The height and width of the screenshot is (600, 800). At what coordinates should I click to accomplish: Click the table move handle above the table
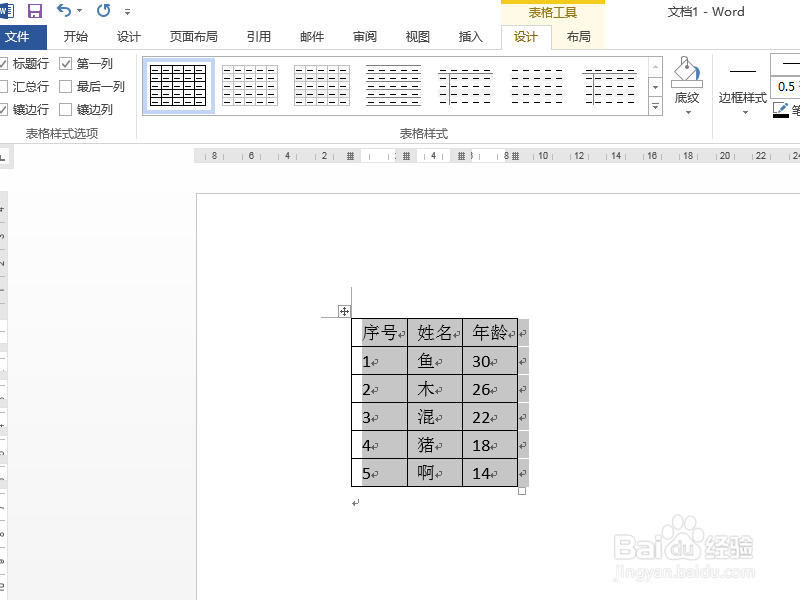point(345,311)
